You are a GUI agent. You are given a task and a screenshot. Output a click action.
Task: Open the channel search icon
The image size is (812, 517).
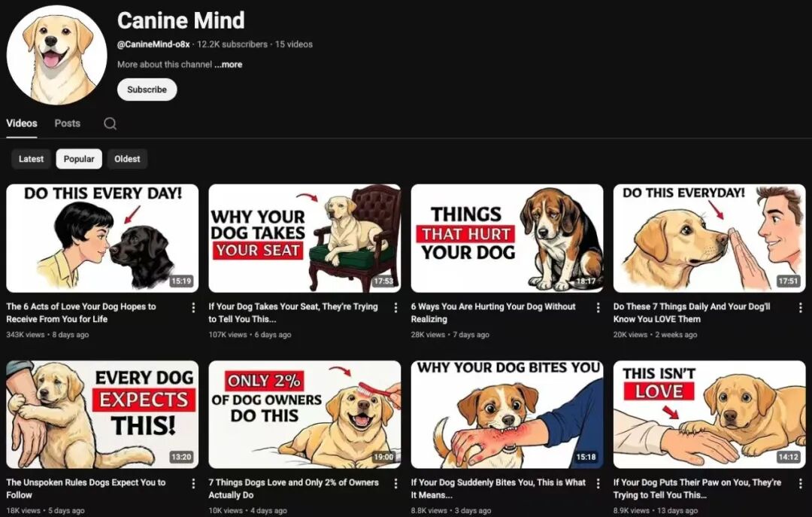tap(110, 123)
